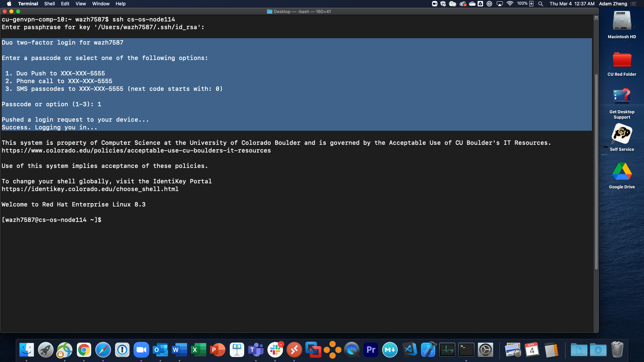Launch Visual Studio Code from Dock
The width and height of the screenshot is (644, 362).
pos(409,350)
